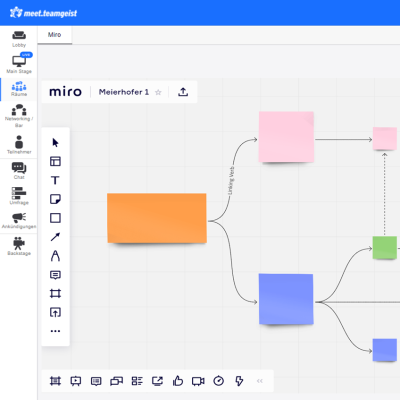Select the Räume section icon
Image resolution: width=400 pixels, height=400 pixels.
[x=19, y=86]
